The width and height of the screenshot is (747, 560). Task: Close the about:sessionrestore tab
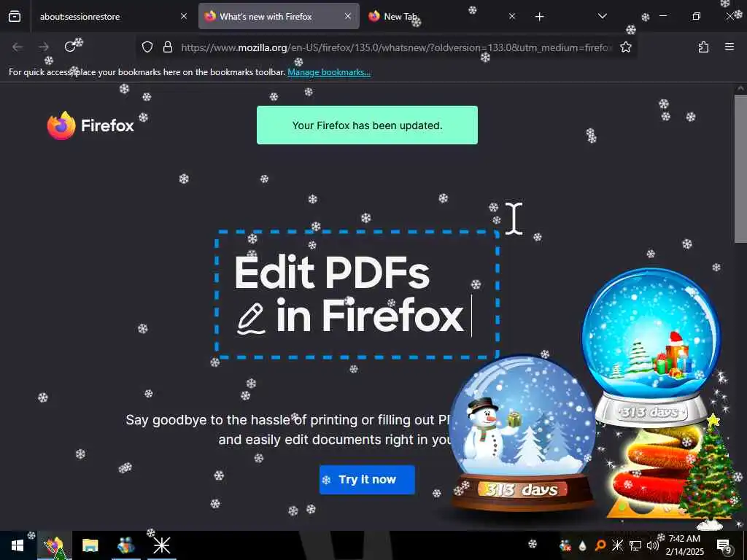click(183, 17)
